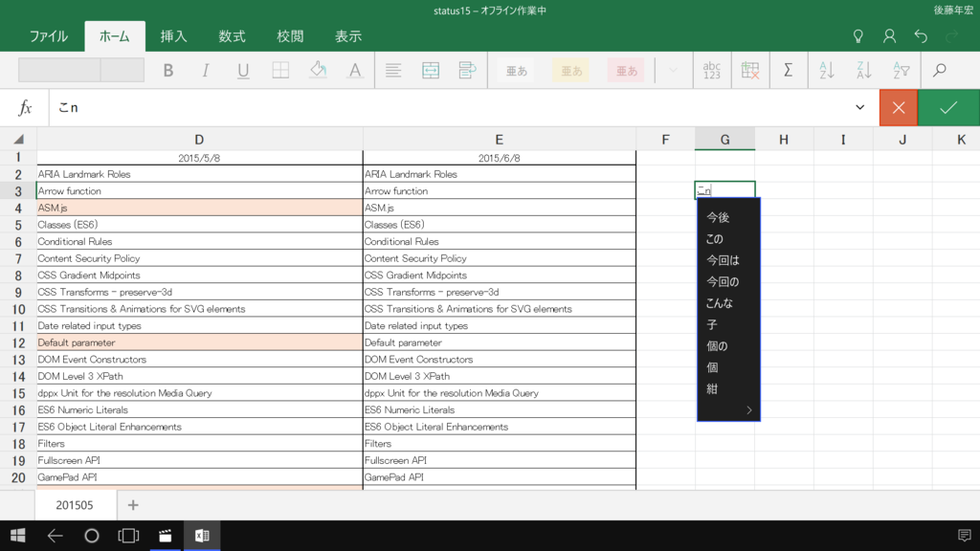The height and width of the screenshot is (551, 980).
Task: Open the font name box
Action: [59, 70]
